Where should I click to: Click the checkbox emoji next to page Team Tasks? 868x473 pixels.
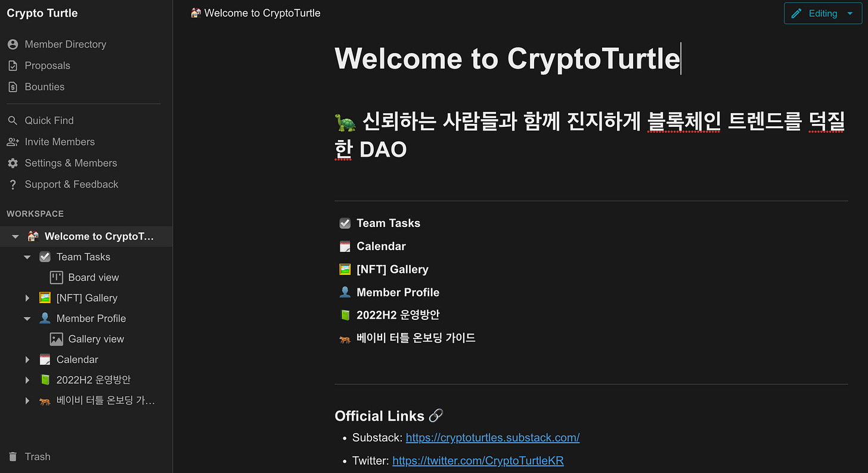[345, 223]
